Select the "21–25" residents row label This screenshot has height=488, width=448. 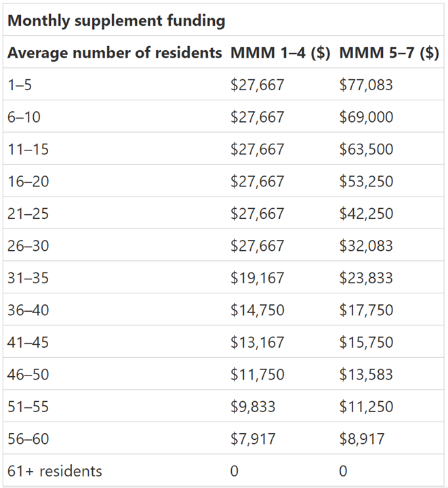(x=28, y=213)
